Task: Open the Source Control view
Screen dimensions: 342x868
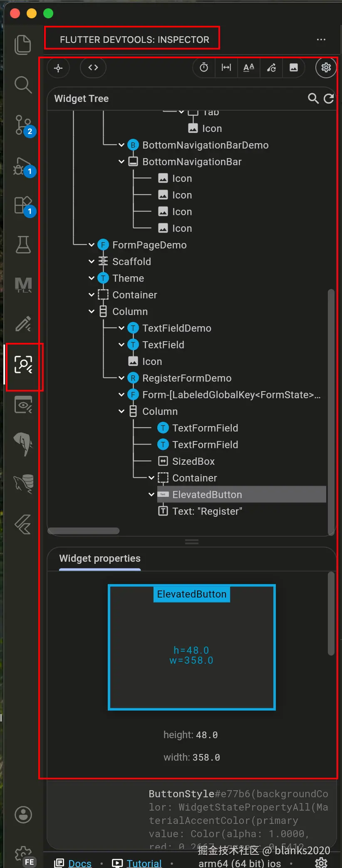Action: pos(23,125)
